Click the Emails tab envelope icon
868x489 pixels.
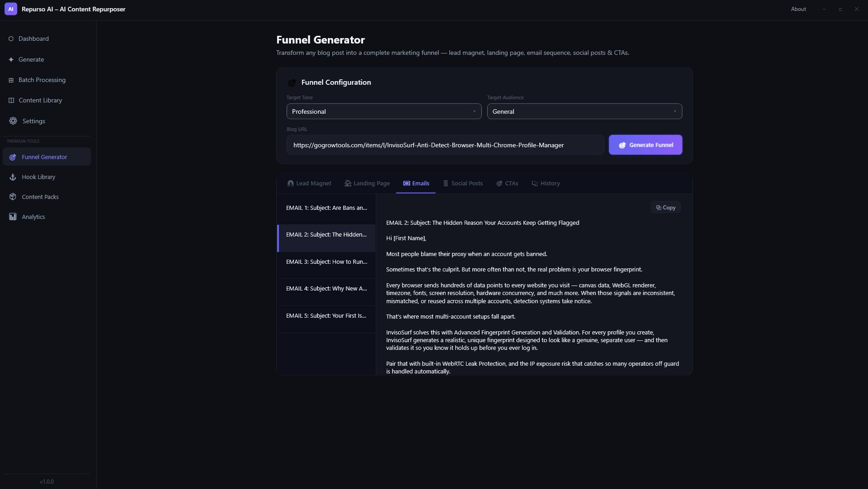click(x=407, y=184)
